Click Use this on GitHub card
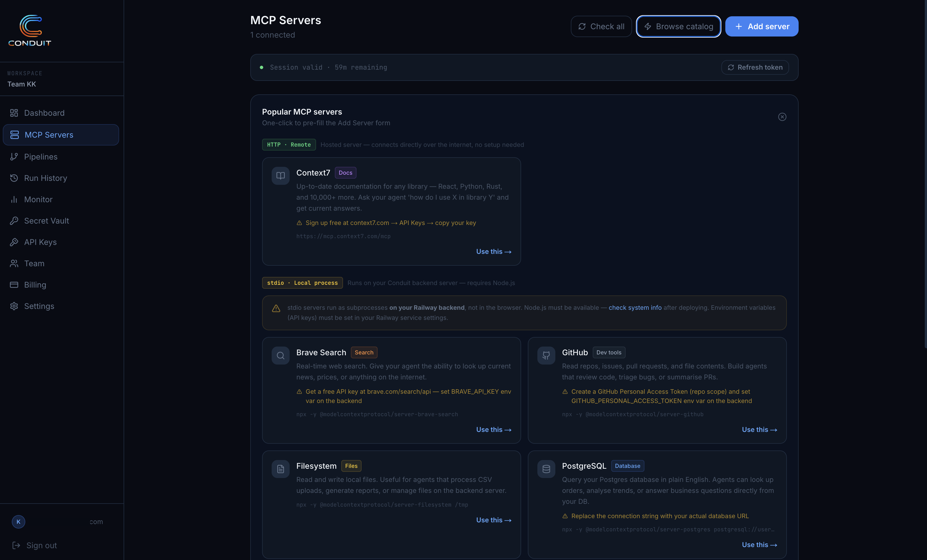This screenshot has width=927, height=560. click(759, 429)
